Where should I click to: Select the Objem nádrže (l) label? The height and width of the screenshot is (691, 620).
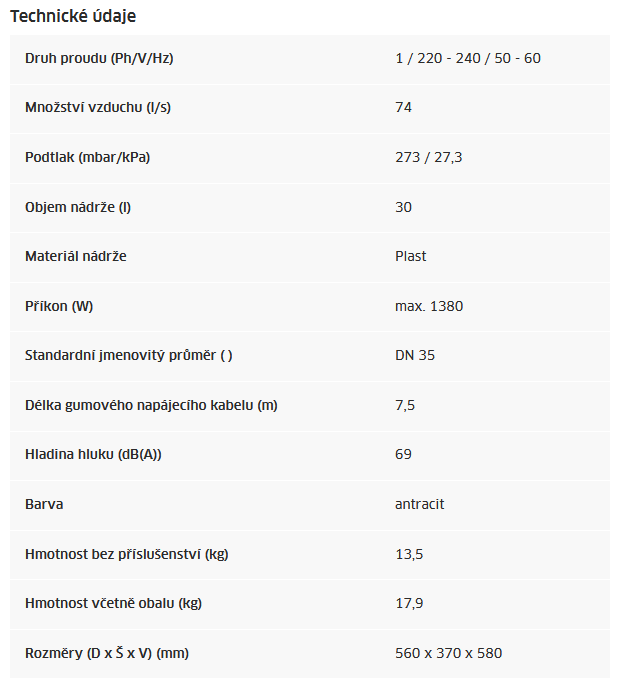pos(78,207)
